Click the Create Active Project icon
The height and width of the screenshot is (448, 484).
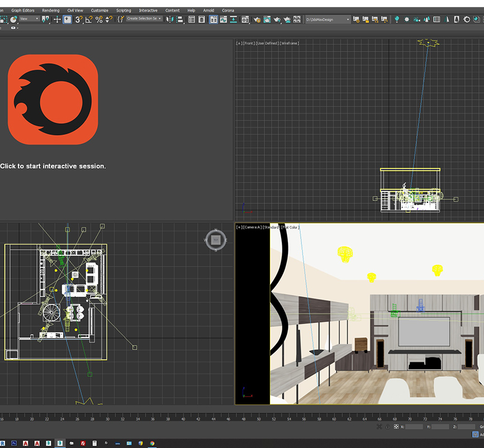(356, 20)
